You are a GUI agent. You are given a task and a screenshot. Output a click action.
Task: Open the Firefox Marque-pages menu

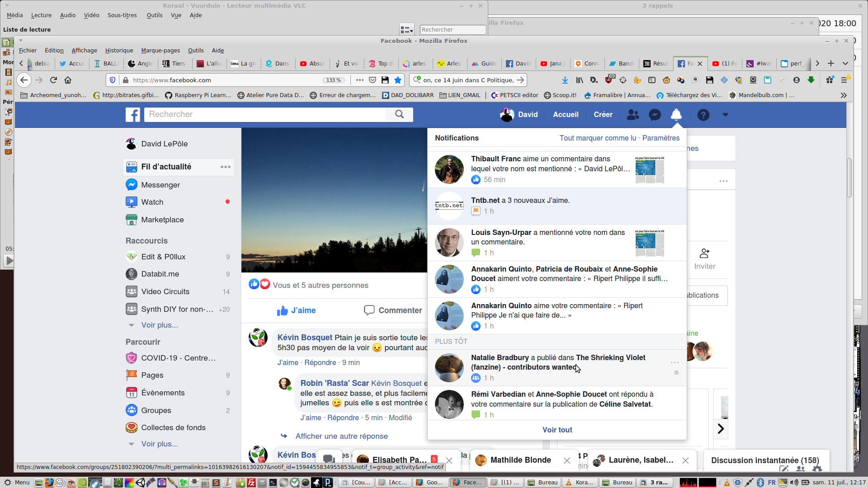point(160,50)
